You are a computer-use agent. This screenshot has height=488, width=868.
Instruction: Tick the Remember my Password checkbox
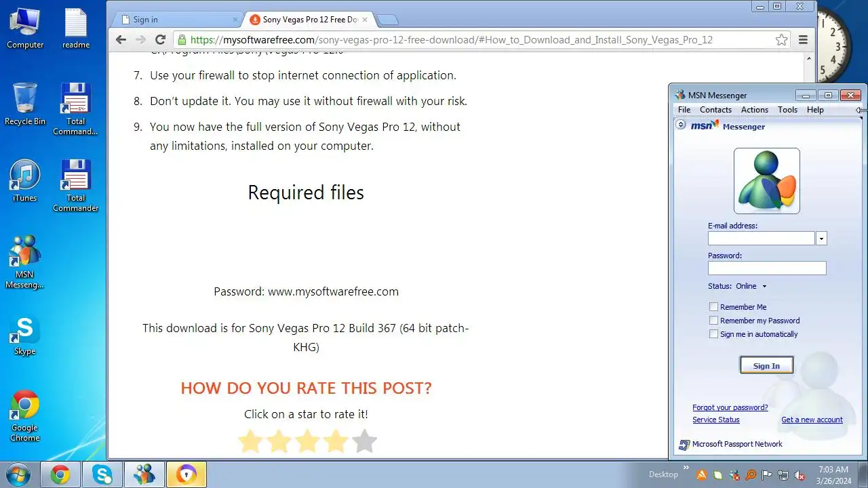pos(713,321)
